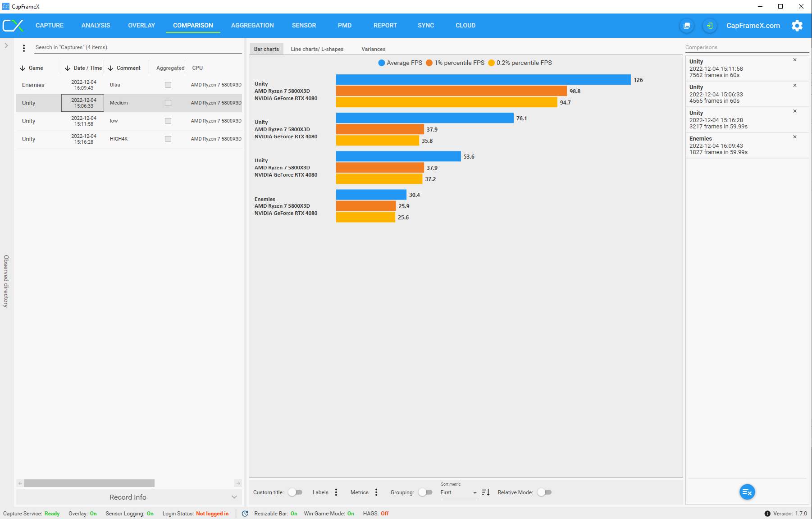Image resolution: width=812 pixels, height=519 pixels.
Task: Enable Relative Mode switch
Action: pyautogui.click(x=544, y=492)
